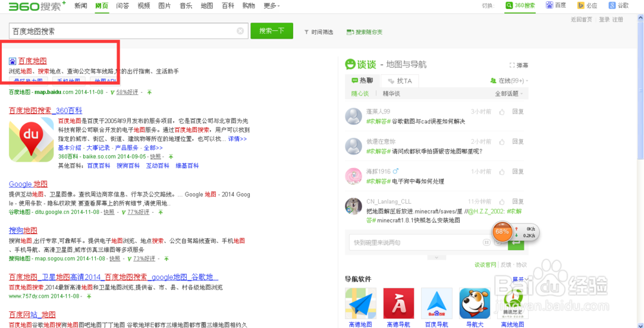Click the up-arrow icon in 757dy.com result
Viewport: 644px width, 328px height.
pyautogui.click(x=89, y=296)
